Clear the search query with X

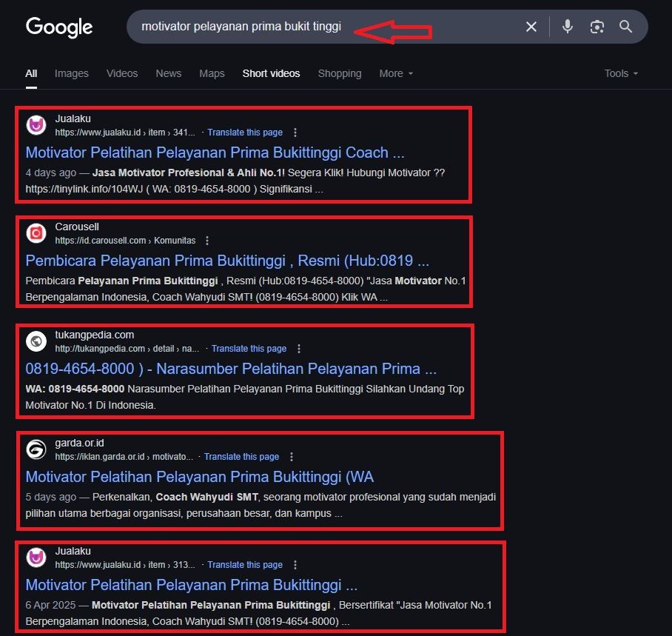point(531,27)
